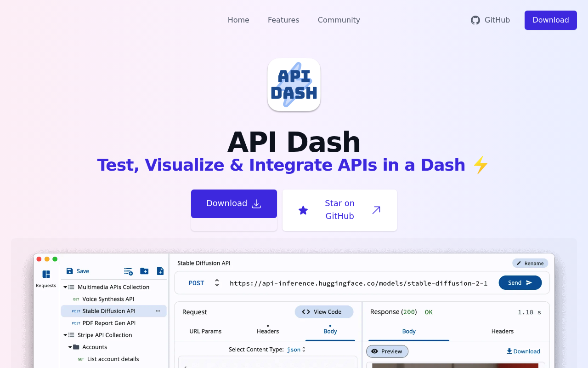Click the new collection list icon
Image resolution: width=588 pixels, height=368 pixels.
pos(128,271)
